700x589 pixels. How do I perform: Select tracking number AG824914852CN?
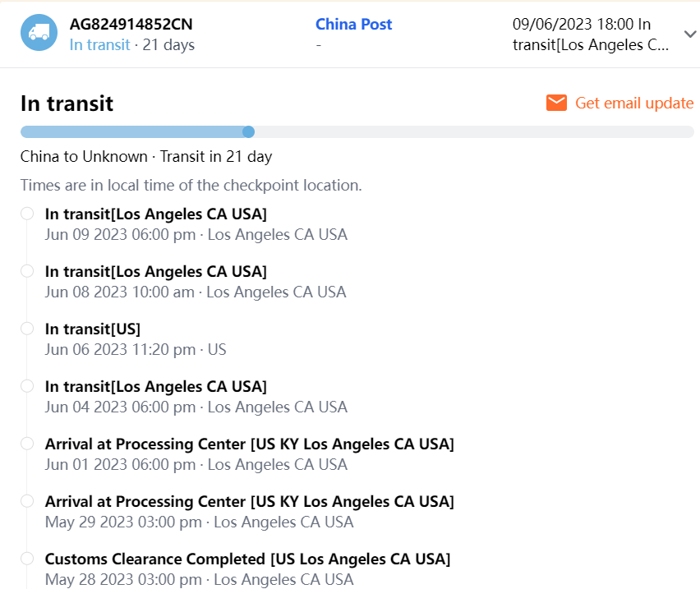point(131,25)
